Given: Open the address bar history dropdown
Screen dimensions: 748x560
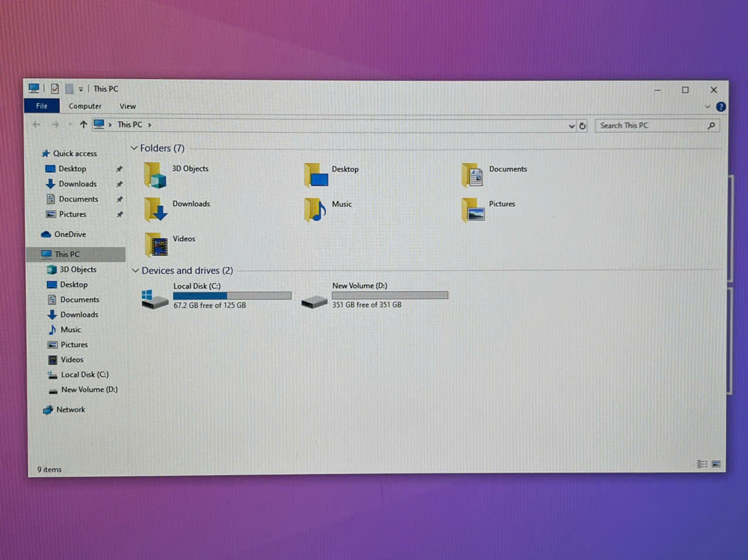Looking at the screenshot, I should click(x=572, y=126).
